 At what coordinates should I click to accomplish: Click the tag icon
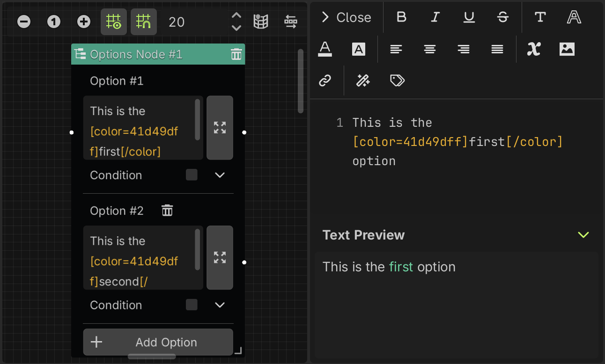(397, 80)
